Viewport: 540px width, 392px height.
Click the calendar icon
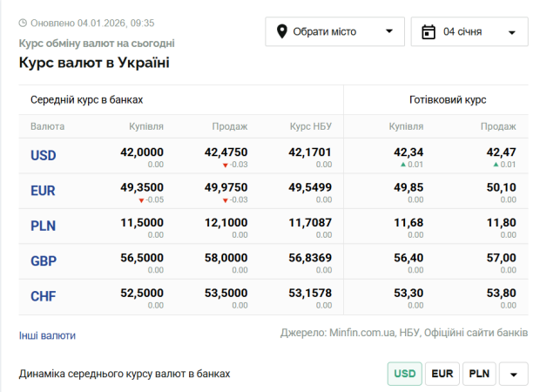pos(428,32)
